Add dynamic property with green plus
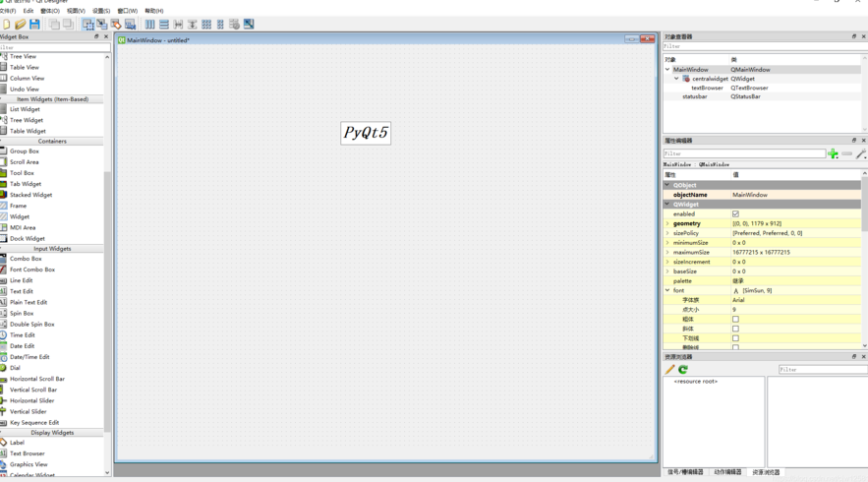This screenshot has width=868, height=482. pyautogui.click(x=833, y=153)
